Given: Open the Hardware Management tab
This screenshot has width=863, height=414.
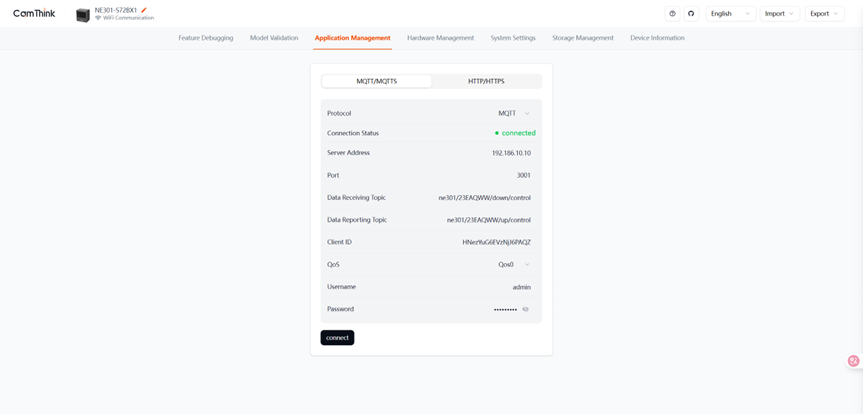Looking at the screenshot, I should 440,38.
